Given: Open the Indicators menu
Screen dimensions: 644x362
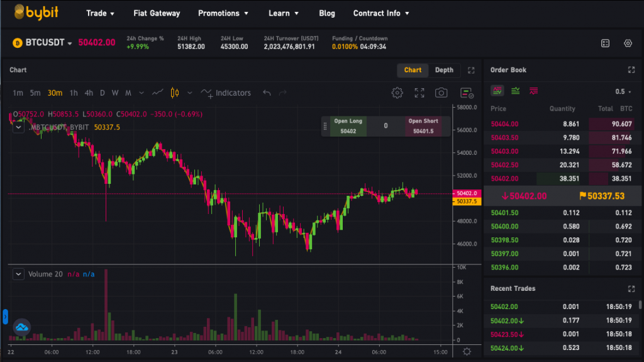Looking at the screenshot, I should 226,93.
